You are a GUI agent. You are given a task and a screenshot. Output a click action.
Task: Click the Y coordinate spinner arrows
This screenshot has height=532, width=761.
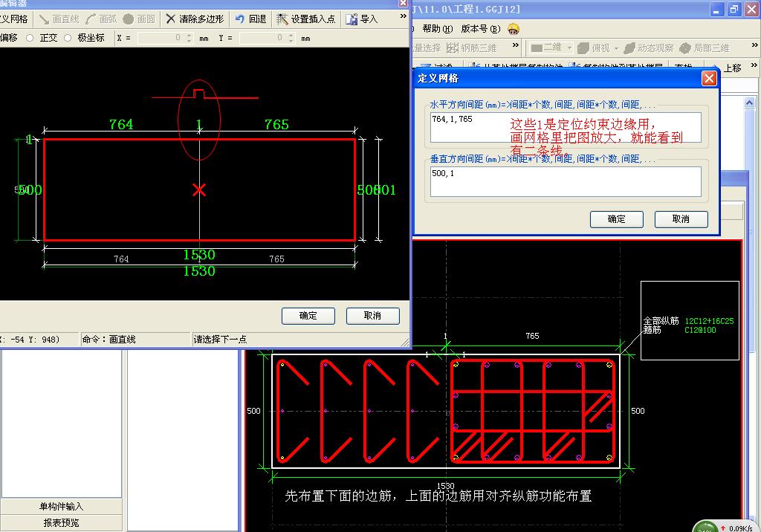point(291,38)
